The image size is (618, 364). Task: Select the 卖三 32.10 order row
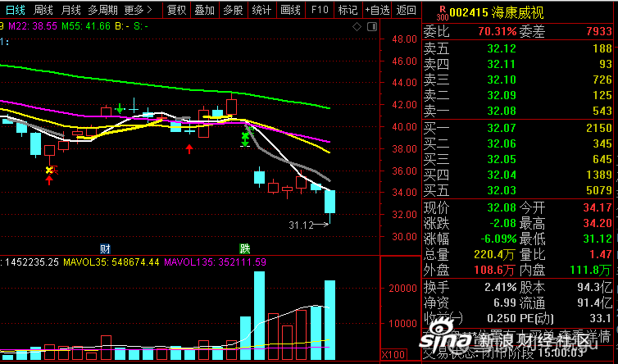(x=517, y=80)
